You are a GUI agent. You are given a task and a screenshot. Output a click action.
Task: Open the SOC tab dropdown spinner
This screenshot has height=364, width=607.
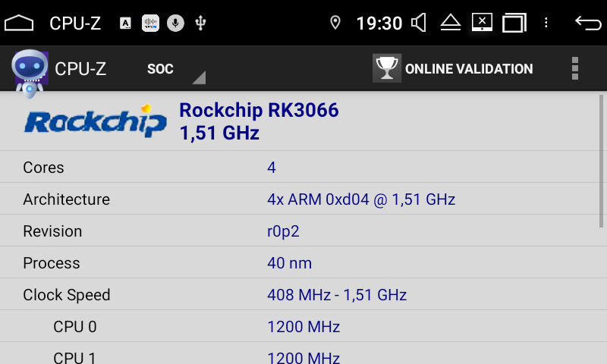pyautogui.click(x=176, y=69)
